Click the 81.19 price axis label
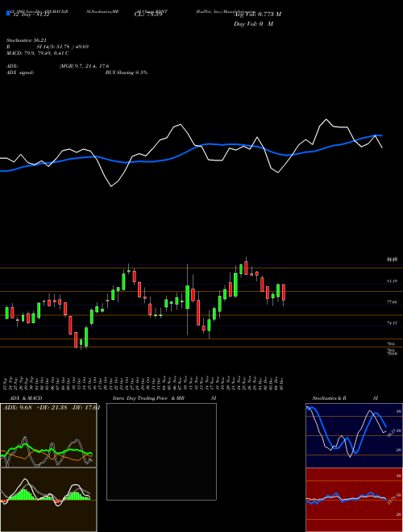Image resolution: width=403 pixels, height=532 pixels. (x=393, y=281)
